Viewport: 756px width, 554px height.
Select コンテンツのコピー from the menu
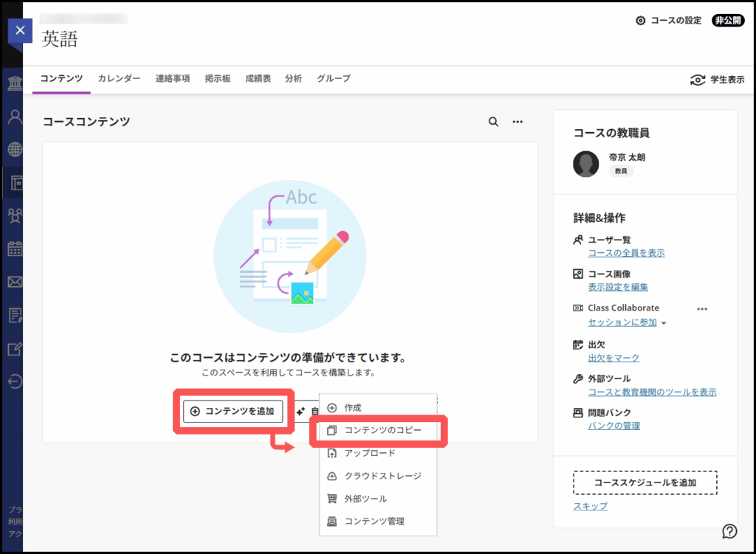[x=382, y=430]
